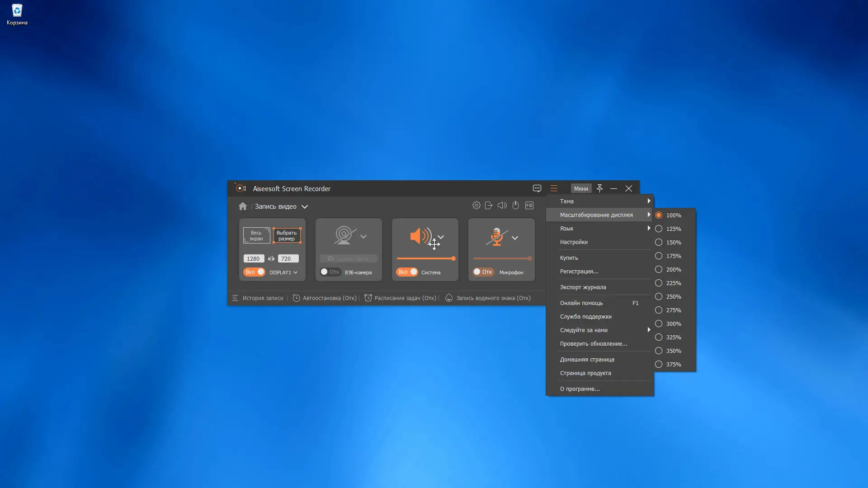The width and height of the screenshot is (868, 488).
Task: Open the settings gear icon
Action: coord(476,206)
